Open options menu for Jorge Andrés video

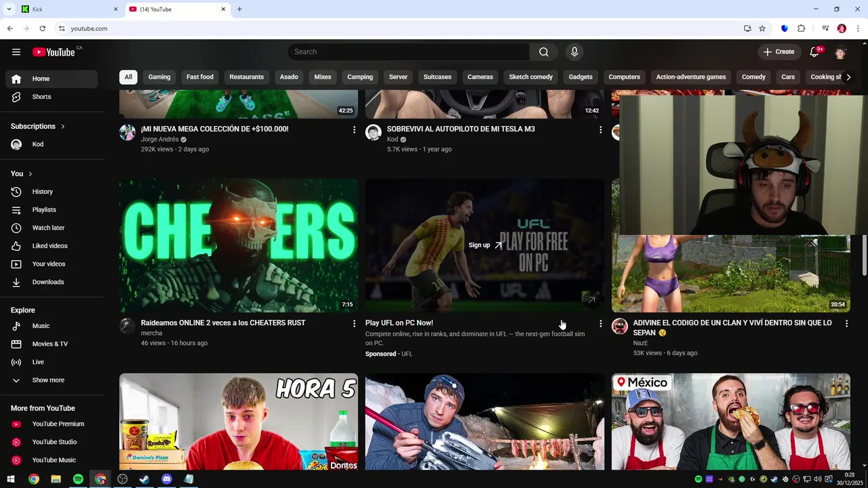point(354,129)
